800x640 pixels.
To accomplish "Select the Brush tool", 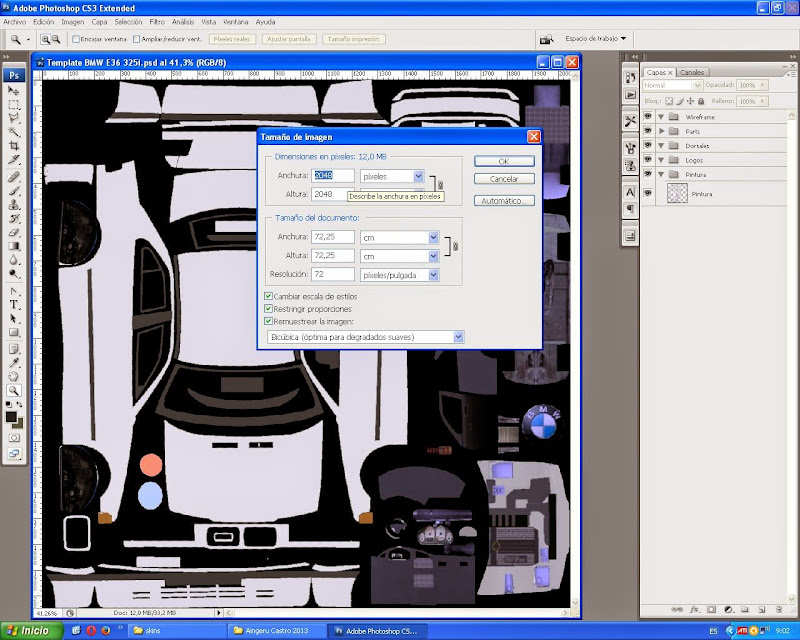I will (x=14, y=191).
